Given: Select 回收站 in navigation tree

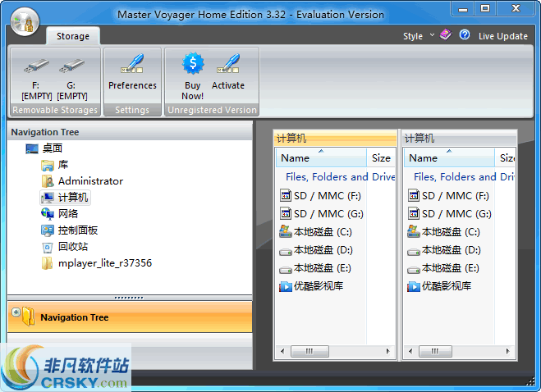Looking at the screenshot, I should (x=73, y=247).
